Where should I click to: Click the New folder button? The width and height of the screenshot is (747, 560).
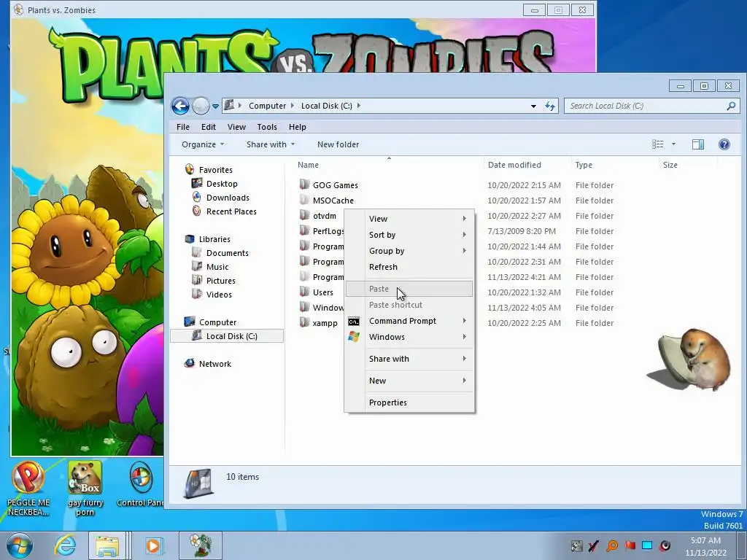(x=338, y=144)
